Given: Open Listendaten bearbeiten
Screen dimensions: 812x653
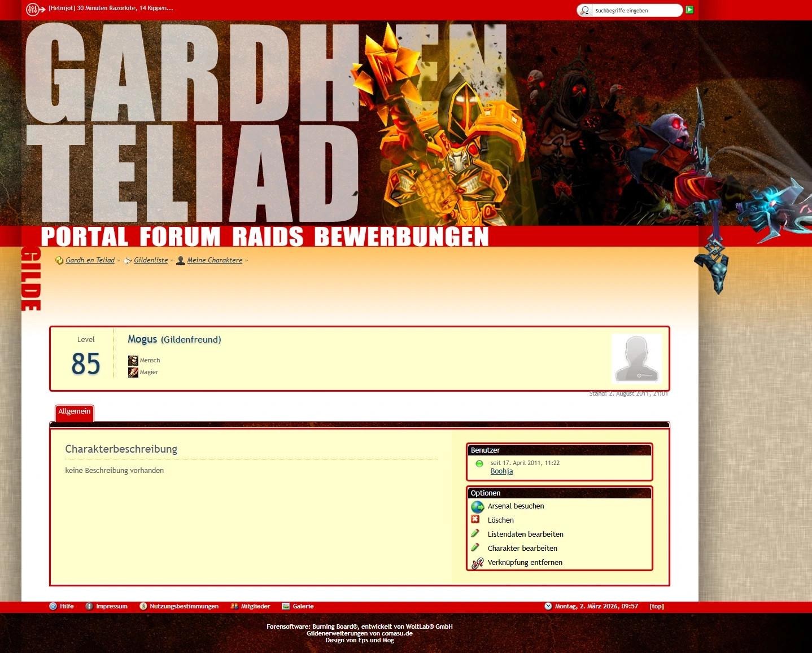Looking at the screenshot, I should 526,534.
